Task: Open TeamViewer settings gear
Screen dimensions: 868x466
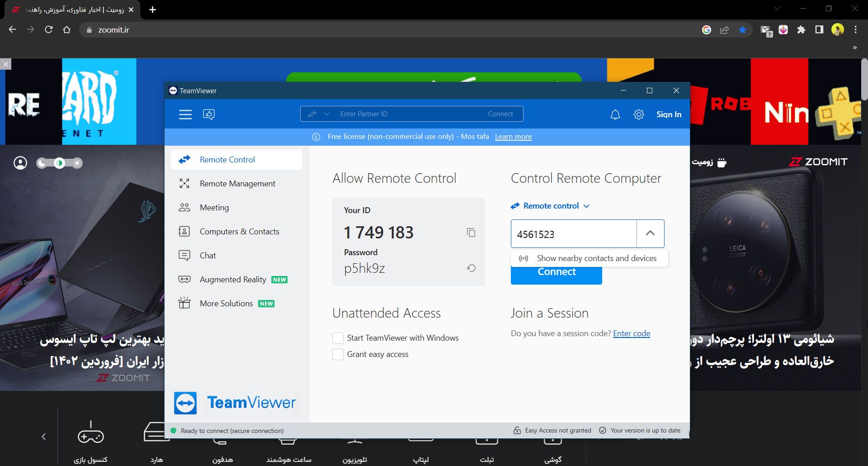Action: coord(638,114)
